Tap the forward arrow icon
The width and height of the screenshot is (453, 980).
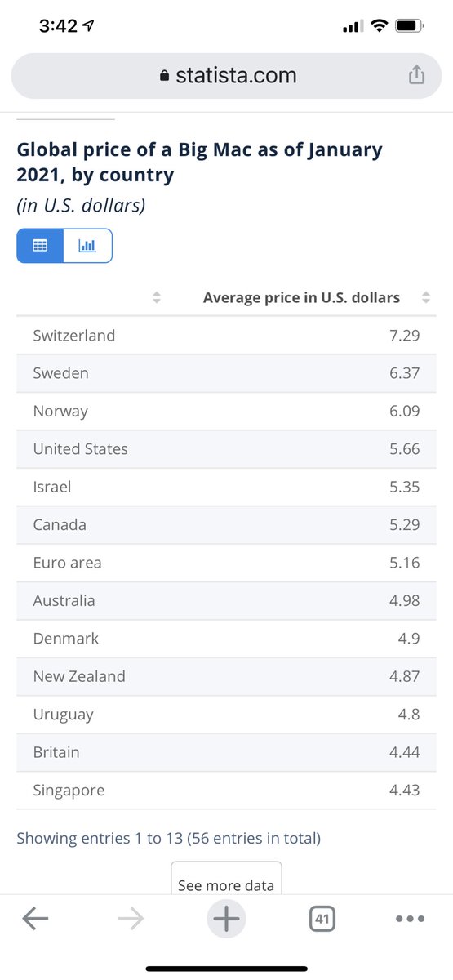click(x=131, y=919)
